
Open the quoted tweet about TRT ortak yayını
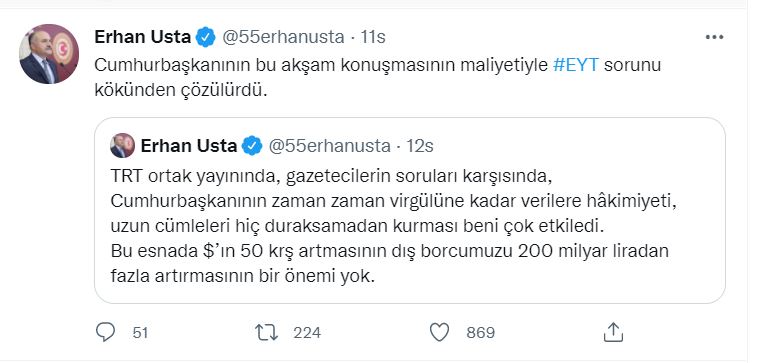pyautogui.click(x=410, y=210)
